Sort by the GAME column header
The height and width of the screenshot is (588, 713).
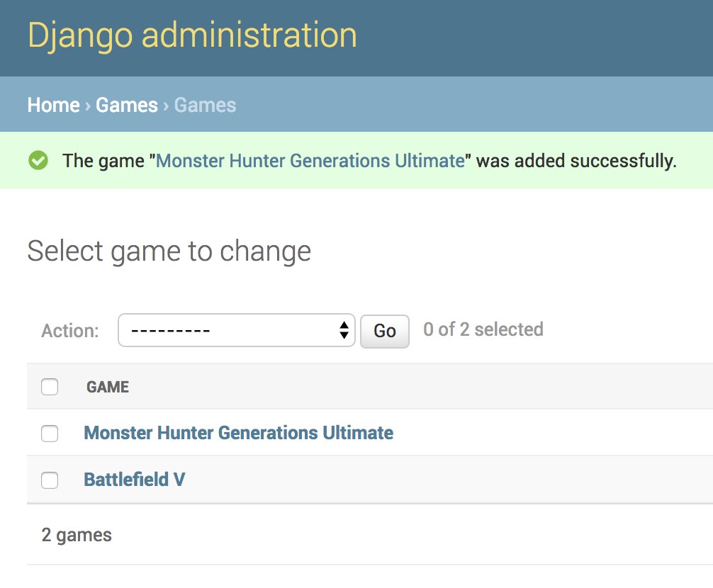pos(108,387)
